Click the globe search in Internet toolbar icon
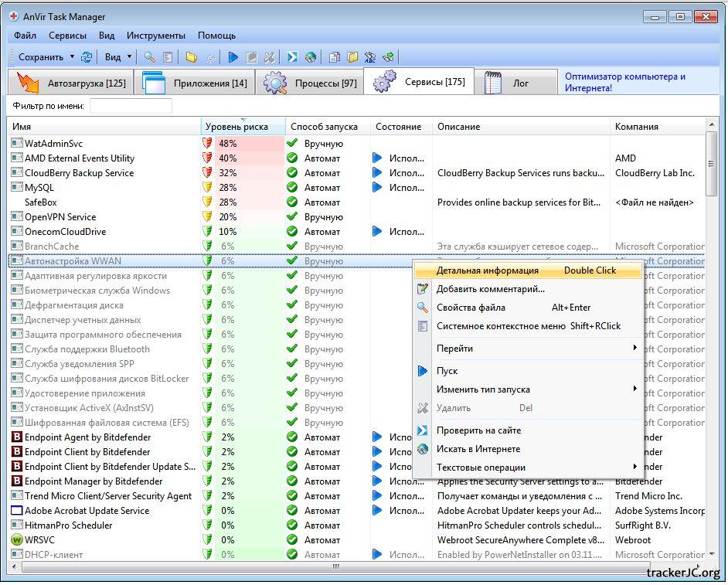 [310, 56]
